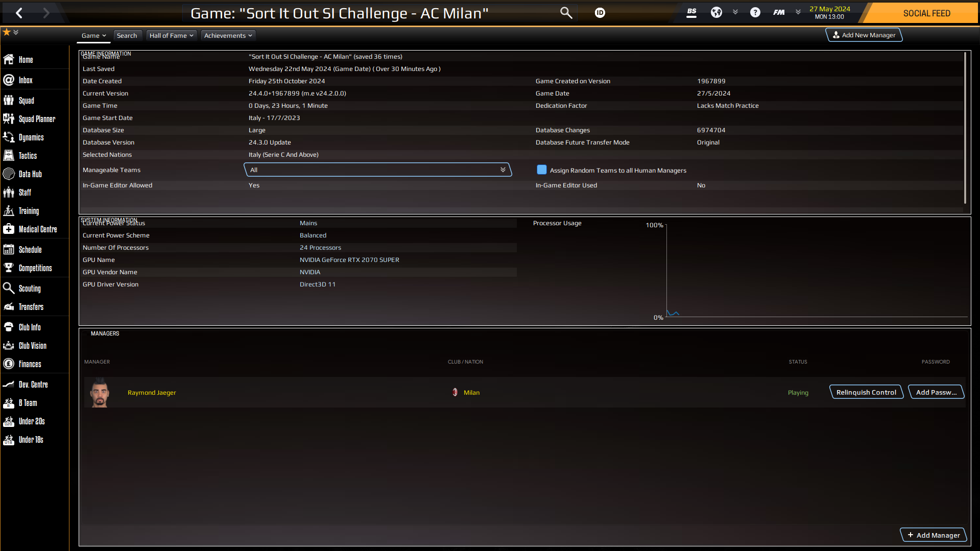
Task: Click the date 27 May 2024 display
Action: coord(829,9)
